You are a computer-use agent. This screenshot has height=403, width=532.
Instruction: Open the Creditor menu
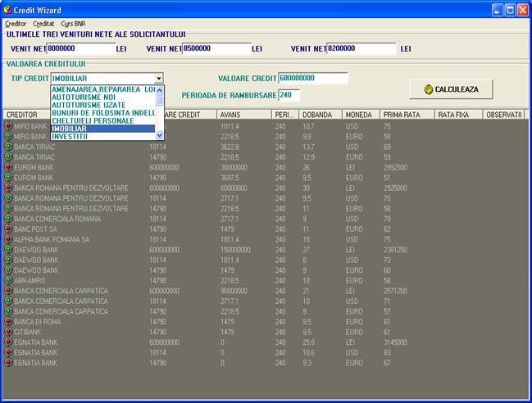tap(16, 24)
